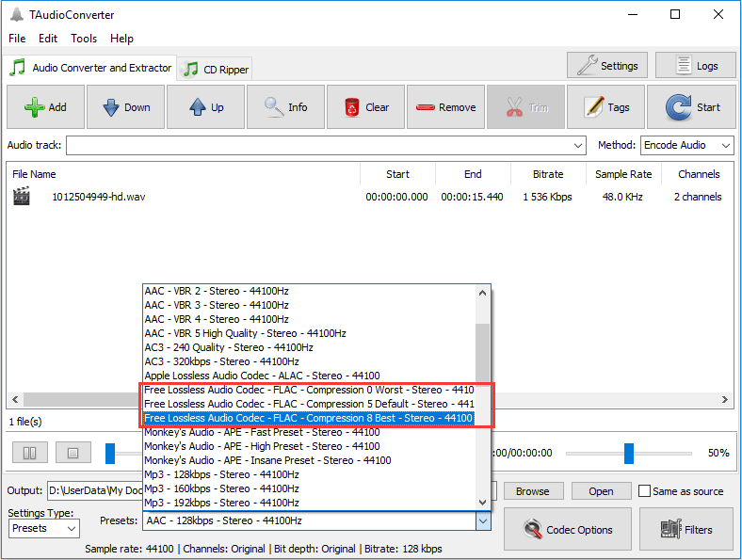Click the File Name column header
Viewport: 742px width, 560px height.
[184, 174]
